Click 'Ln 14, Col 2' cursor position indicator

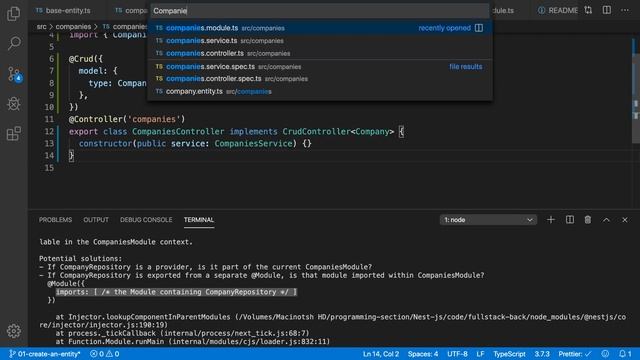coord(381,354)
